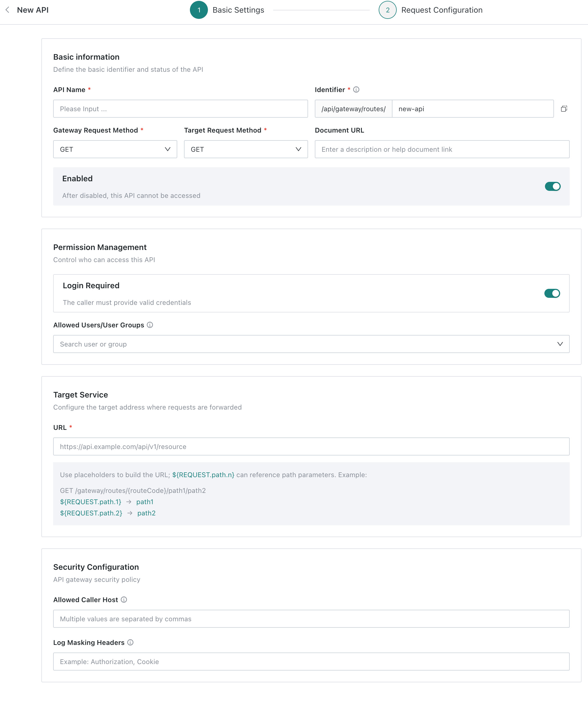Open the Gateway Request Method dropdown

click(x=115, y=149)
